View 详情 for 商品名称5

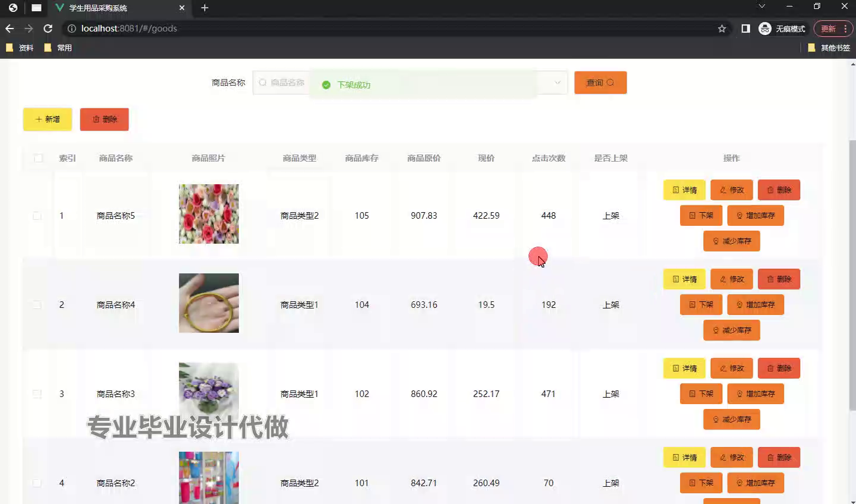tap(684, 190)
